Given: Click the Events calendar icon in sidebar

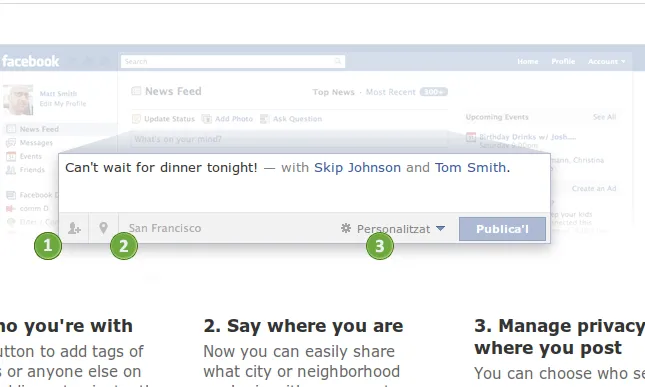Looking at the screenshot, I should [11, 156].
